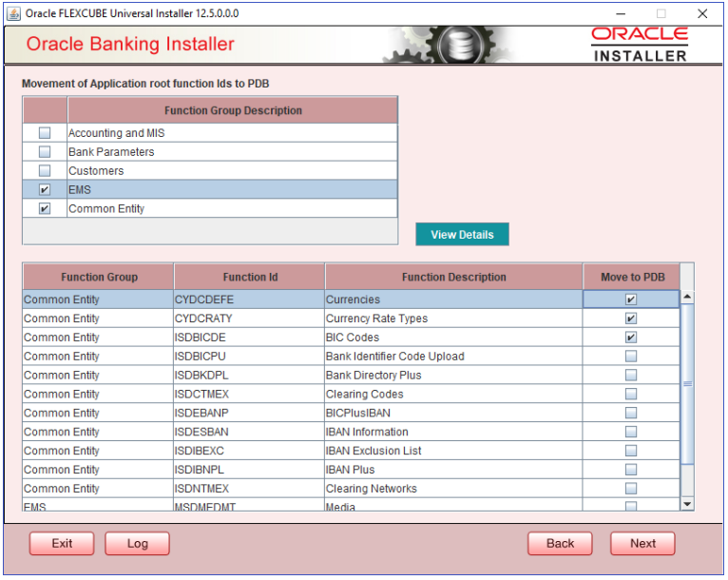Viewport: 728px width, 580px height.
Task: Select the ISDEBANP function id cell
Action: click(249, 413)
